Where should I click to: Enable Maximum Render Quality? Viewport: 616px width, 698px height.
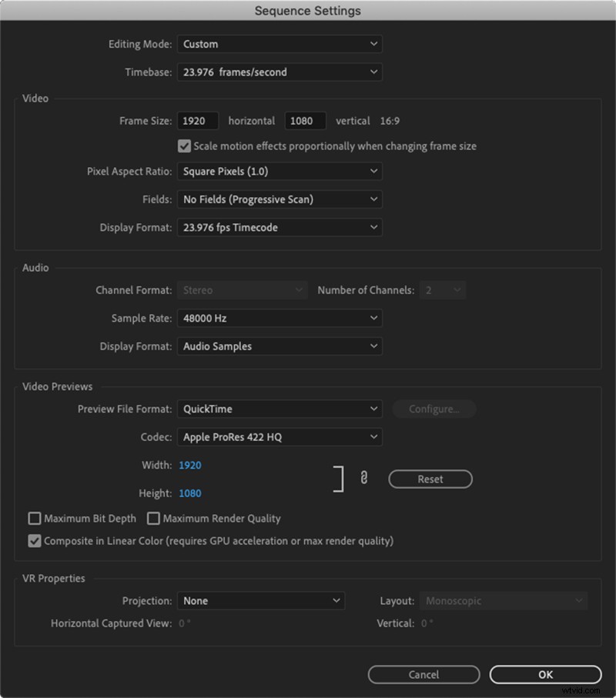tap(152, 518)
